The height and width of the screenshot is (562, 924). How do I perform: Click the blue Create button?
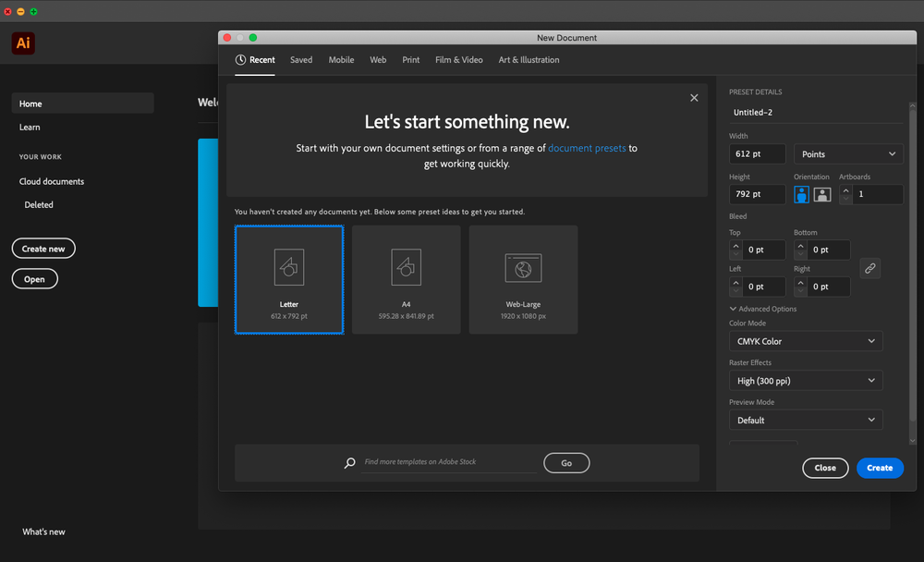[880, 468]
